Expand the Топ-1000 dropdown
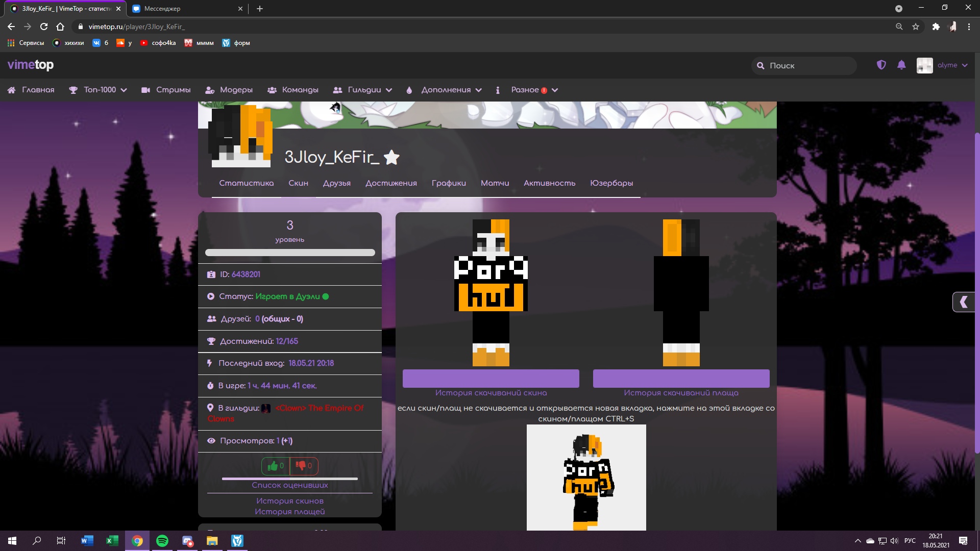 click(98, 90)
